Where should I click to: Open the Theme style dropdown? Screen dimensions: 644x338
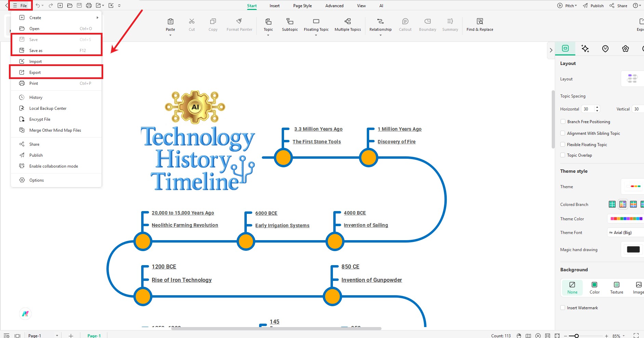tap(632, 186)
